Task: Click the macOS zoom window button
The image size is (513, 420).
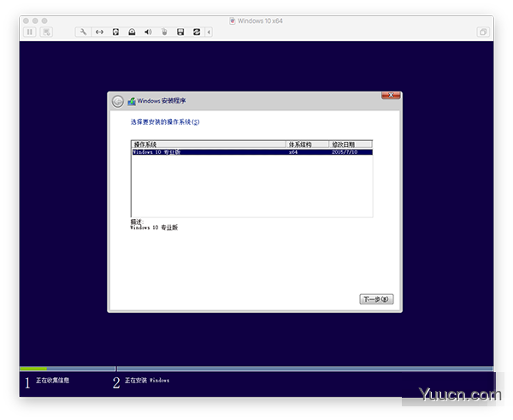Action: pyautogui.click(x=44, y=21)
